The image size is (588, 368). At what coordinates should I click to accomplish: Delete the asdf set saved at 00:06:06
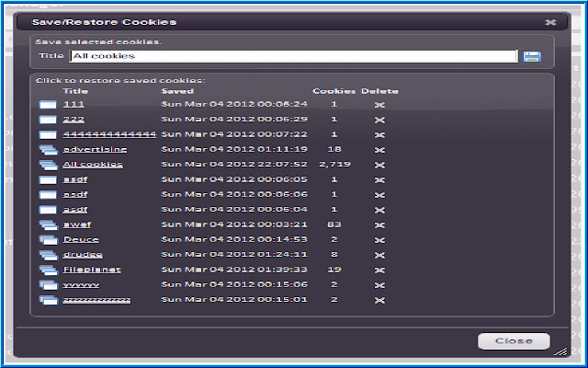click(x=379, y=195)
